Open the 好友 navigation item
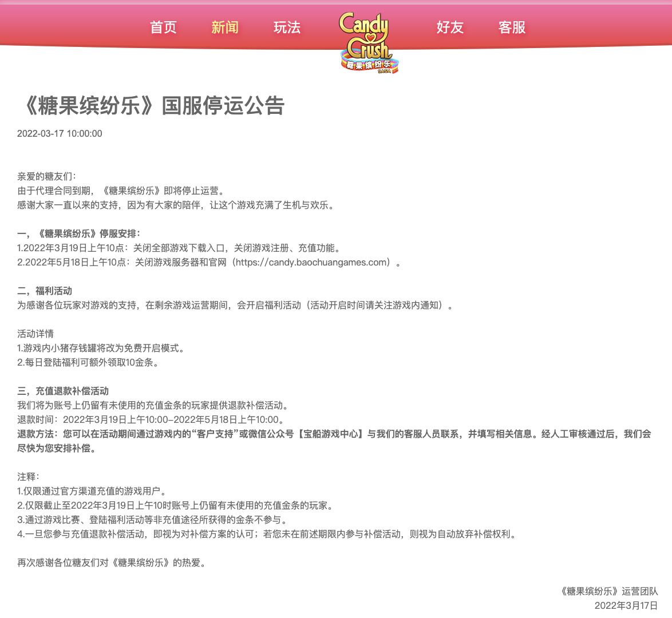The height and width of the screenshot is (618, 672). (x=450, y=27)
